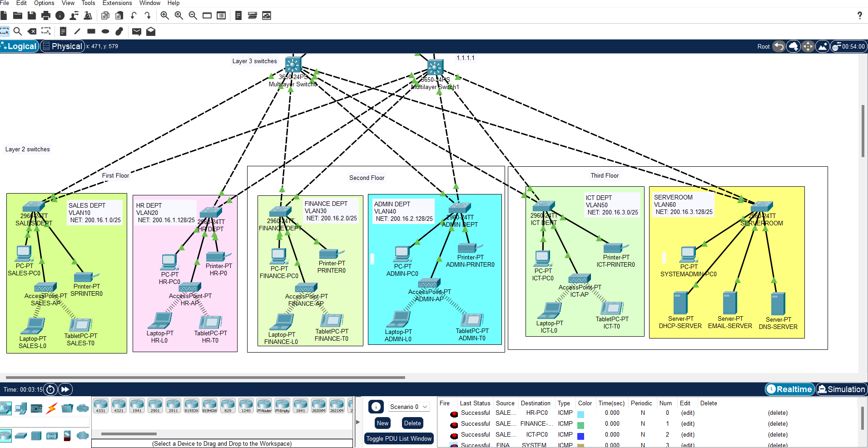Click the Paste icon in toolbar
868x448 pixels.
119,15
